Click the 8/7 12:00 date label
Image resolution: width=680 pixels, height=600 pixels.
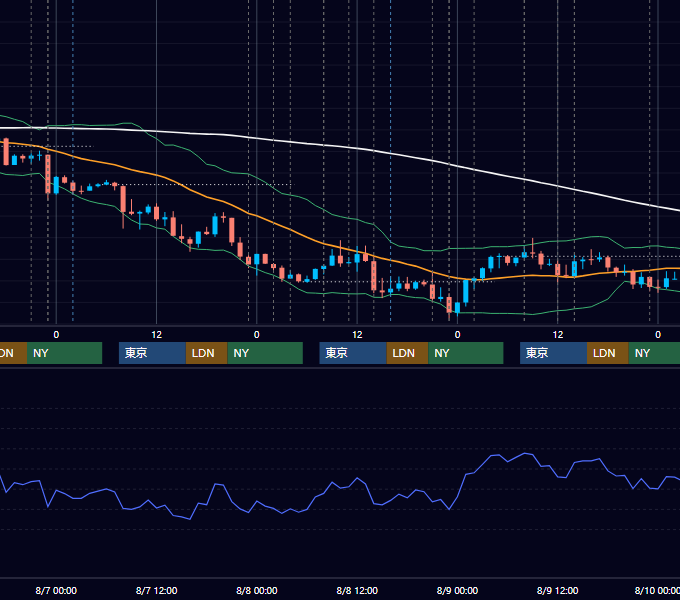coord(157,590)
